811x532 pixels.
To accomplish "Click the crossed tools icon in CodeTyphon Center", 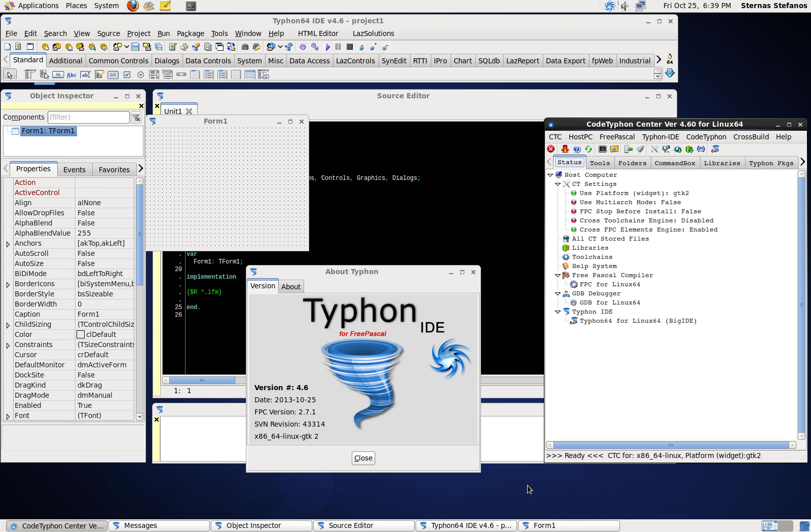I will coord(654,149).
